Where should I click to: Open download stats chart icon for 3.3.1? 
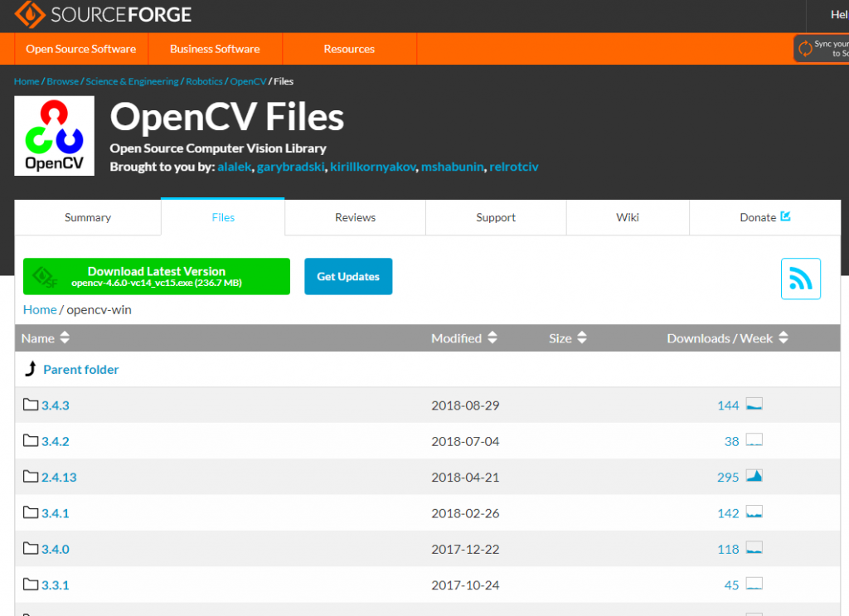(x=754, y=584)
